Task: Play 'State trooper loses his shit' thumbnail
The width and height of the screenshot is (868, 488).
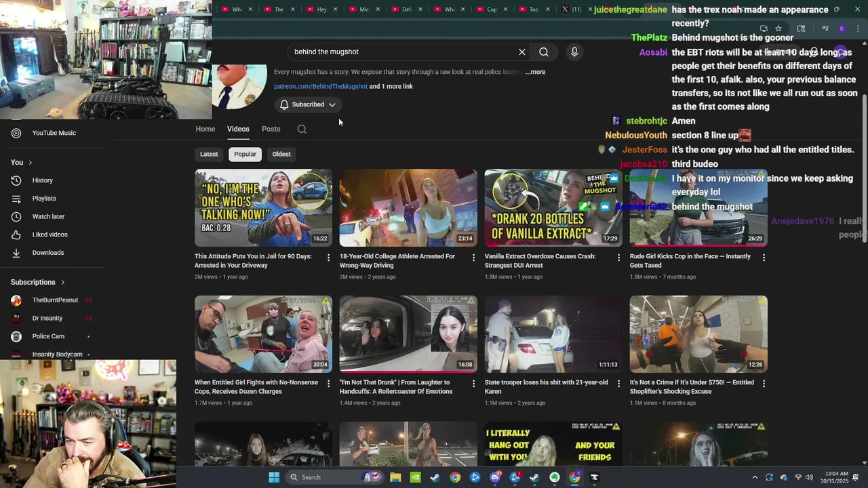Action: coord(553,333)
